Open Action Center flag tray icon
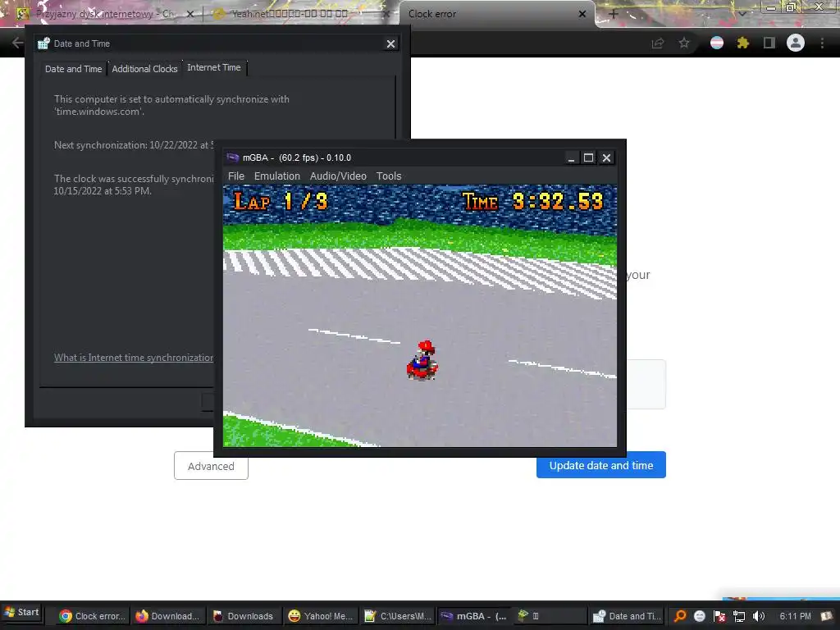 coord(719,616)
